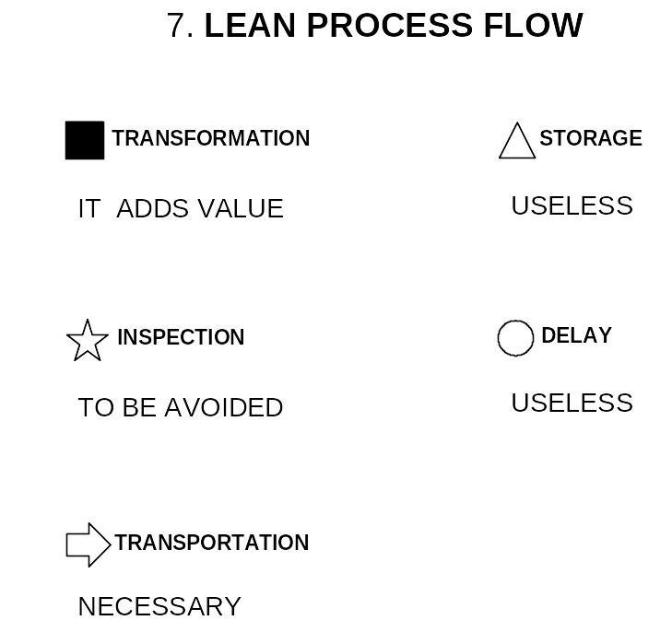Click the 'TO BE AVOIDED' description
The image size is (672, 632).
click(x=181, y=407)
